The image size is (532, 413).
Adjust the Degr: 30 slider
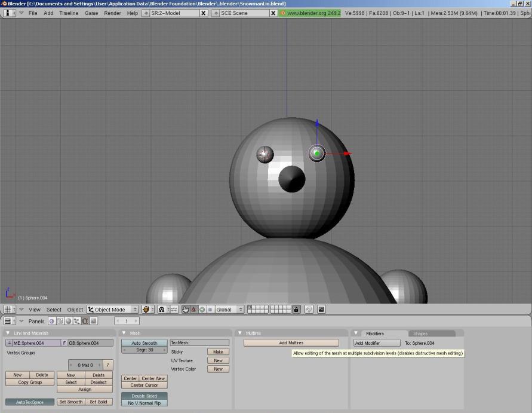(144, 350)
